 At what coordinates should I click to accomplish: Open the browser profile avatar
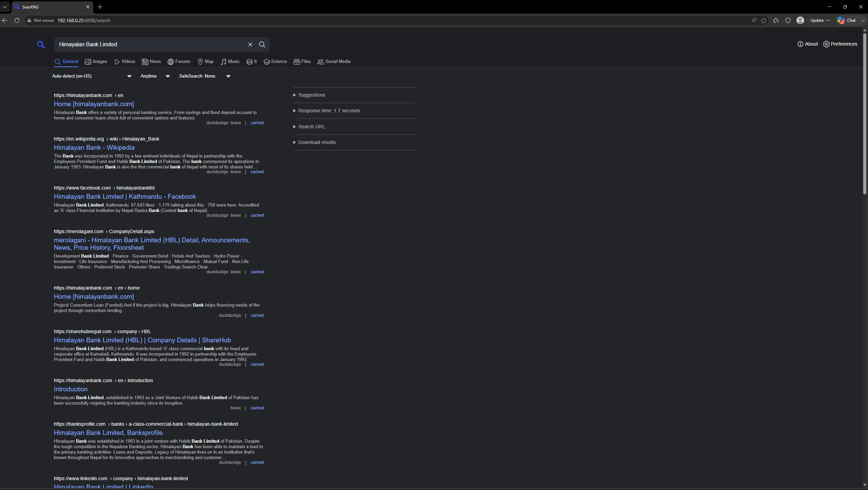click(x=800, y=20)
